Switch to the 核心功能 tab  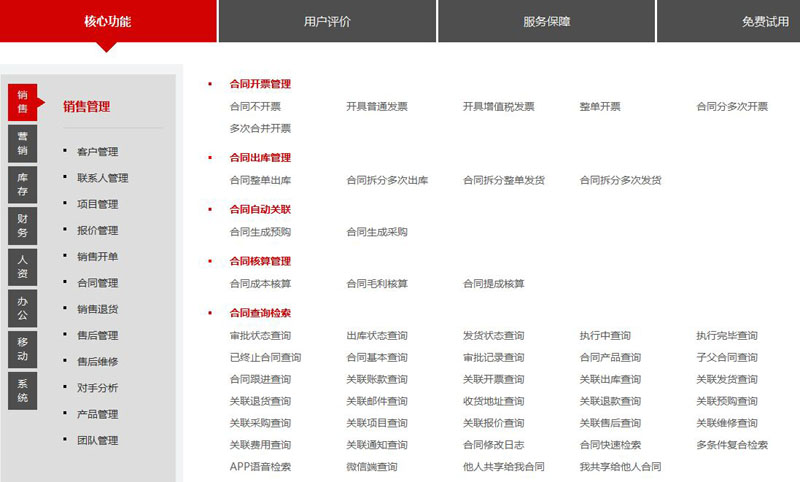click(107, 21)
